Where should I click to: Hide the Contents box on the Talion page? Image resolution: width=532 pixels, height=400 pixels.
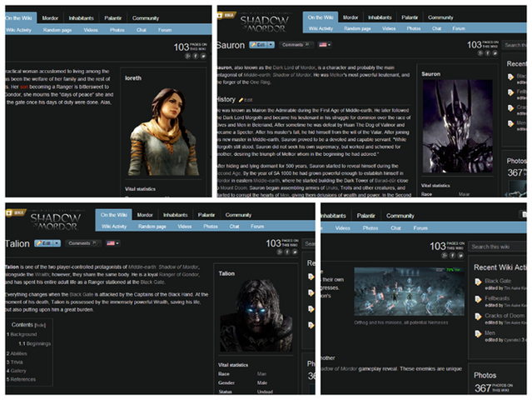click(x=40, y=325)
